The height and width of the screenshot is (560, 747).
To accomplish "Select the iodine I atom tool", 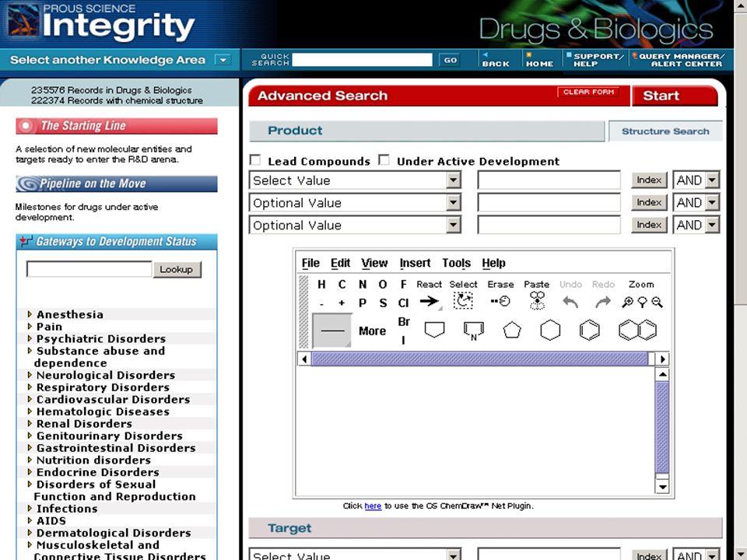I will (x=404, y=340).
